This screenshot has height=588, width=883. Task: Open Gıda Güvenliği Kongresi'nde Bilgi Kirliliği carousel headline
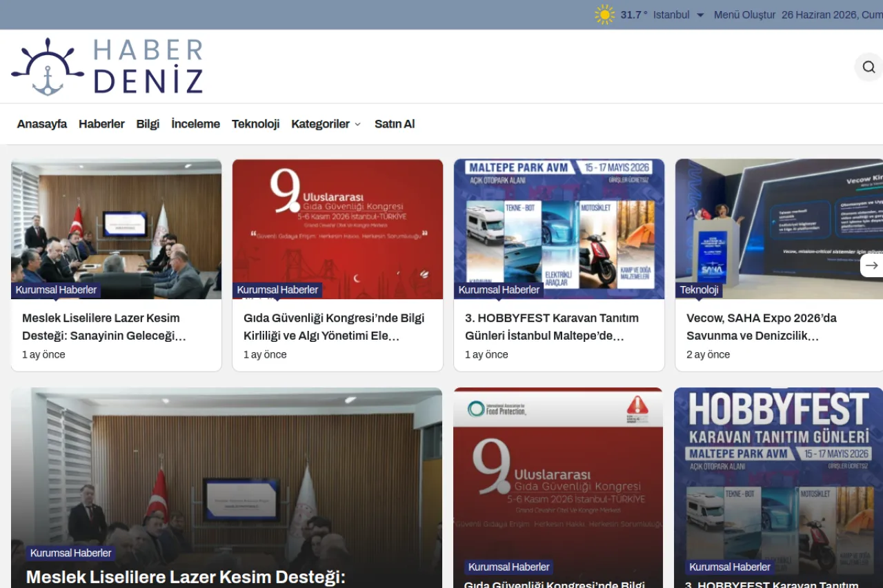334,327
